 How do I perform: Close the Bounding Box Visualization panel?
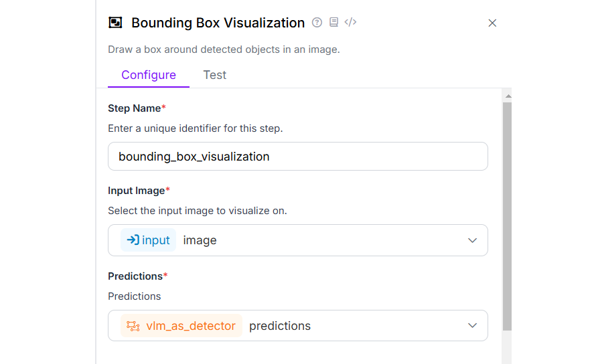pos(492,23)
